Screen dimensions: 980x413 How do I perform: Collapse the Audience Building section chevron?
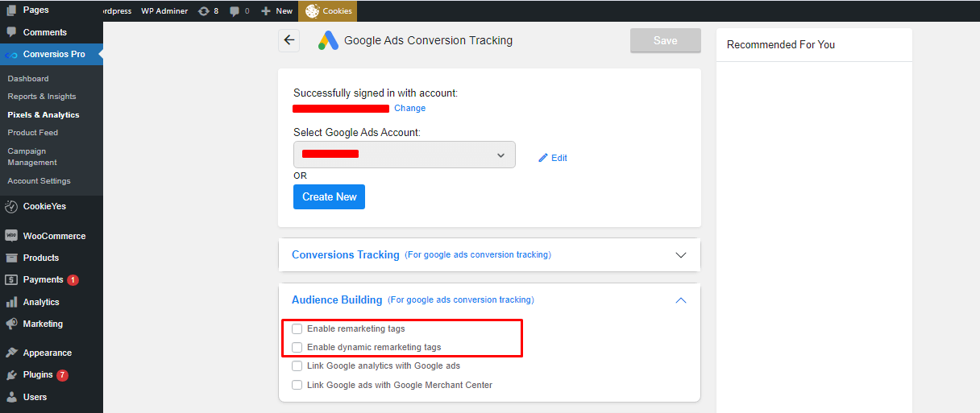tap(681, 300)
